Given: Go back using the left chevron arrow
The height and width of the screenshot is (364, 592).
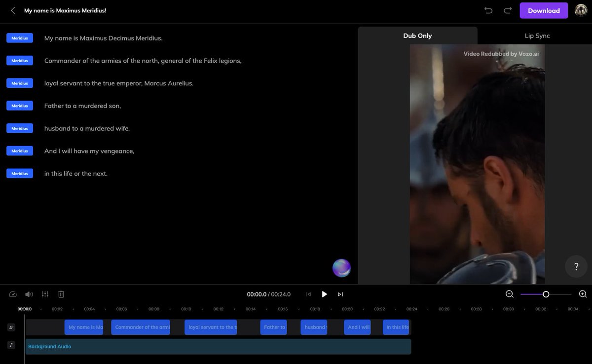Looking at the screenshot, I should [x=13, y=10].
